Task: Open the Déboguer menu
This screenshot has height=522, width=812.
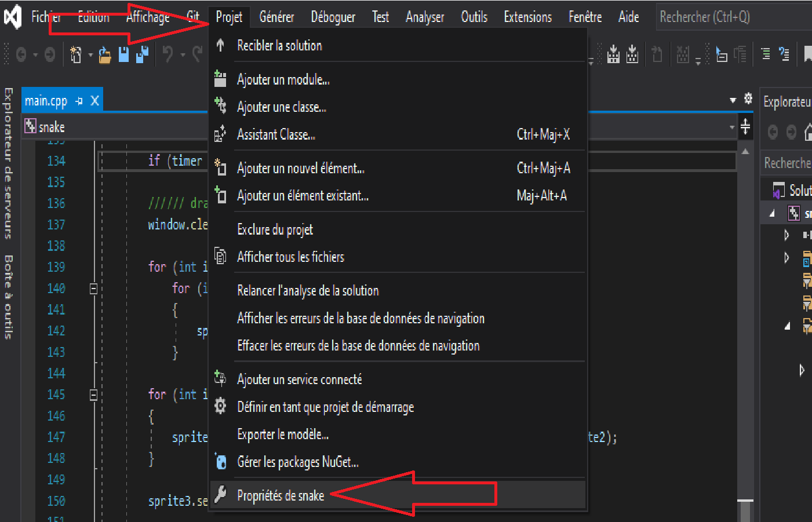Action: [333, 17]
